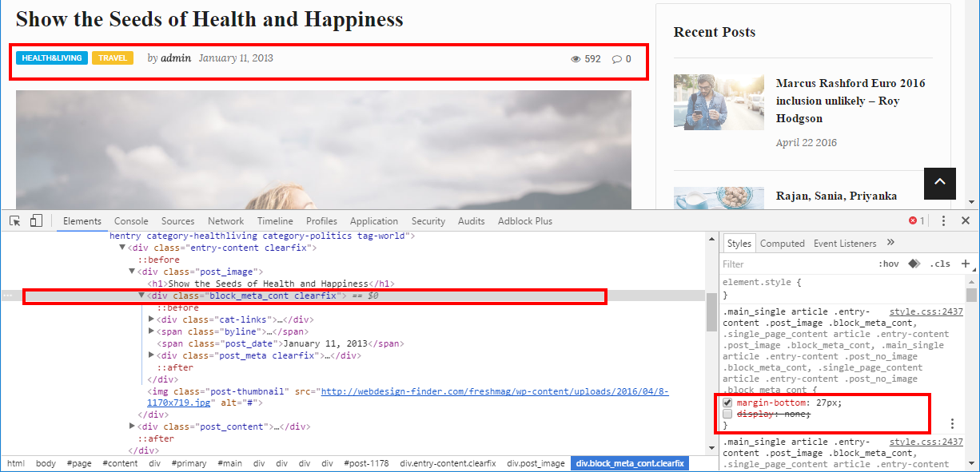
Task: Toggle the .cls element classes button
Action: 940,264
